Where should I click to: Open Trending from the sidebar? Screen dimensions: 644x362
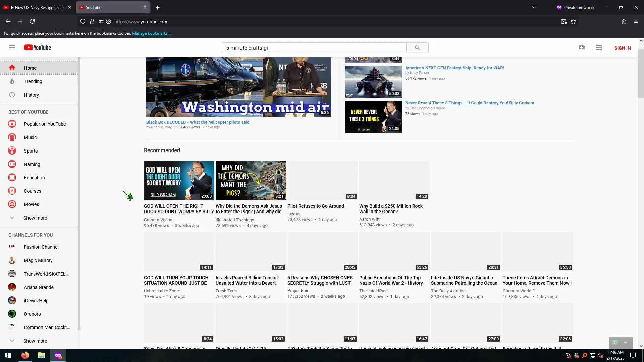tap(33, 81)
